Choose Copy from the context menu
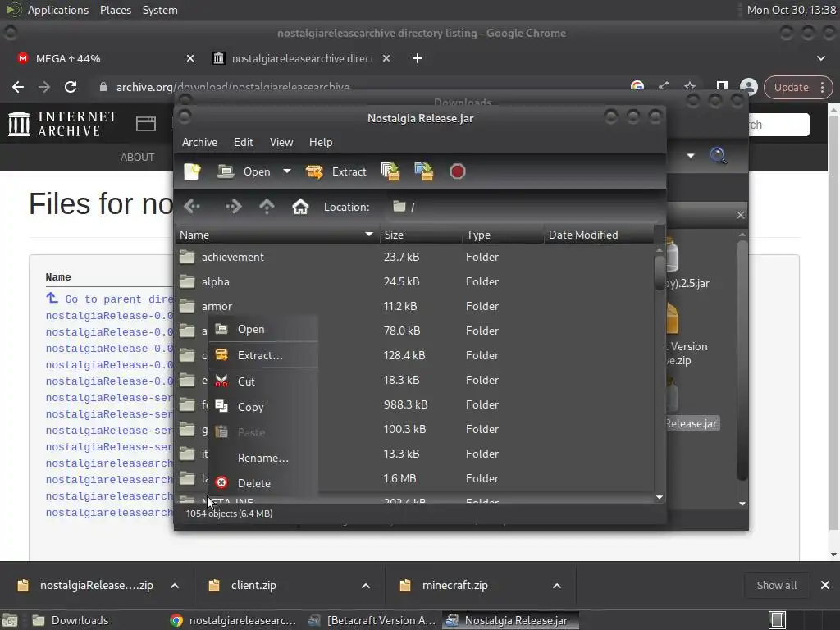Screen dimensions: 840x630 tap(263, 407)
